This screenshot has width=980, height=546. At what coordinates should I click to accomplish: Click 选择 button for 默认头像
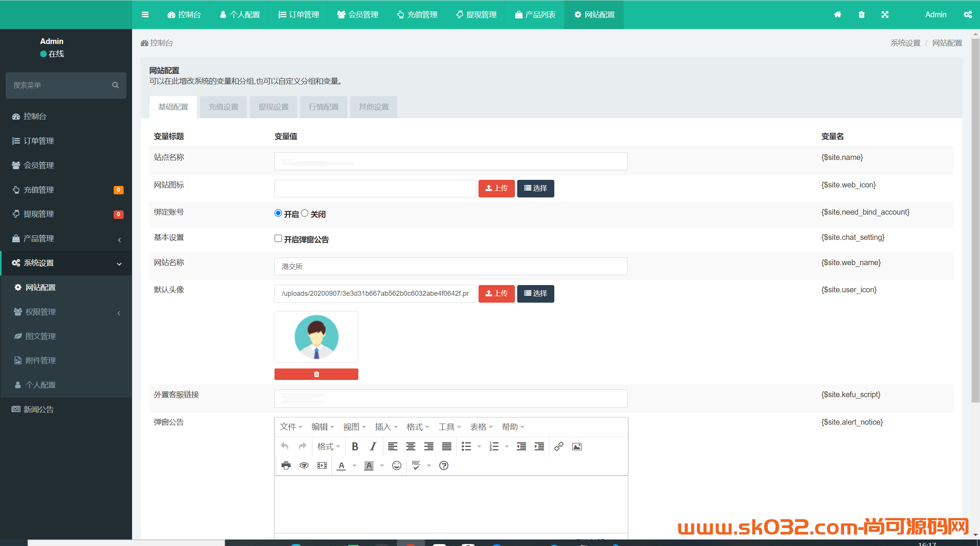pyautogui.click(x=535, y=293)
